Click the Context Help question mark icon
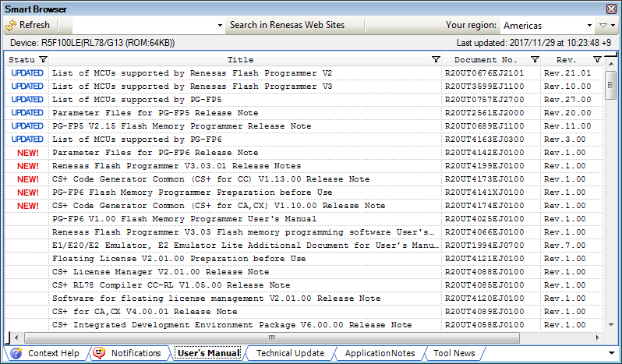Image resolution: width=622 pixels, height=364 pixels. tap(16, 353)
